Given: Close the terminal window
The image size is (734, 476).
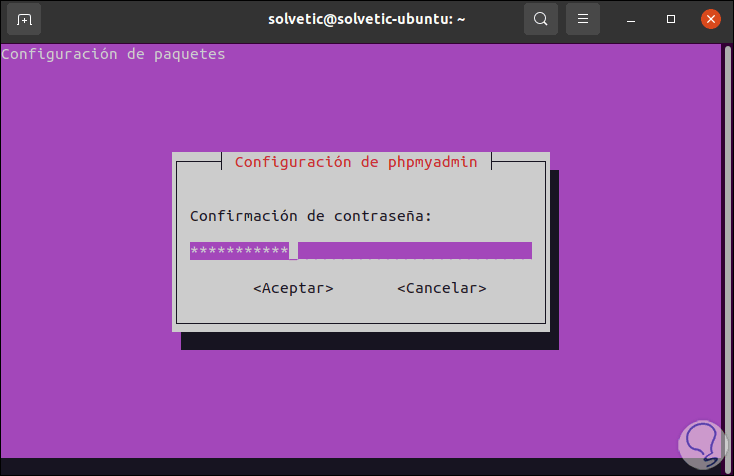Looking at the screenshot, I should [711, 19].
